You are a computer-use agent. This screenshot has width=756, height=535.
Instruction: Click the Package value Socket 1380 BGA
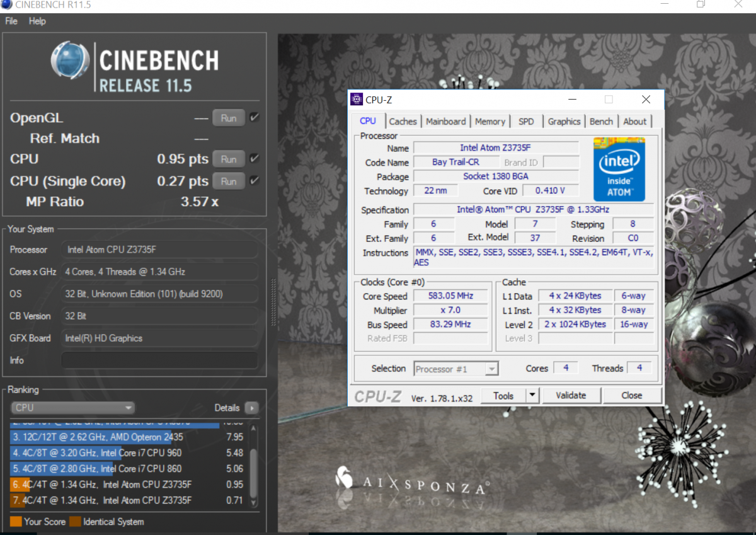(x=496, y=176)
